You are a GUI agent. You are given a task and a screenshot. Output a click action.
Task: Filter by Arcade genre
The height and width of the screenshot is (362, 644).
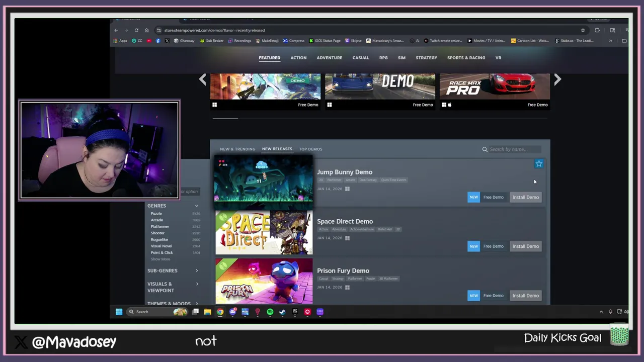[156, 220]
